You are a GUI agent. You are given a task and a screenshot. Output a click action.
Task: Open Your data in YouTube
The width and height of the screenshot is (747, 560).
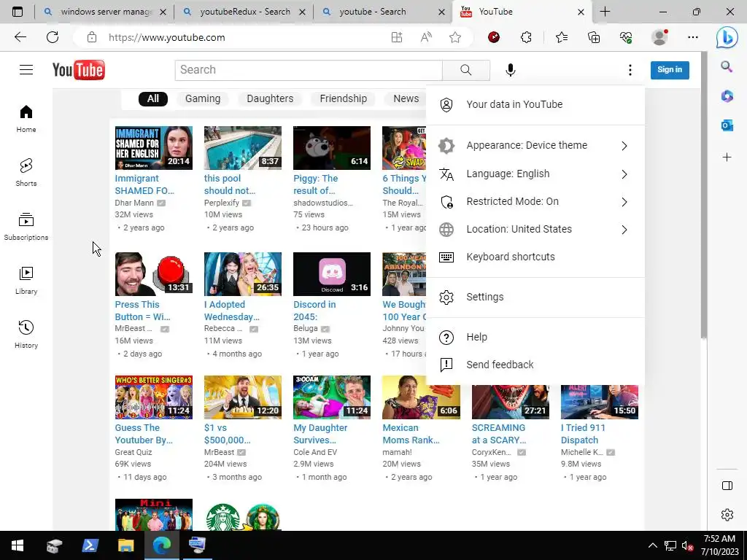coord(535,105)
